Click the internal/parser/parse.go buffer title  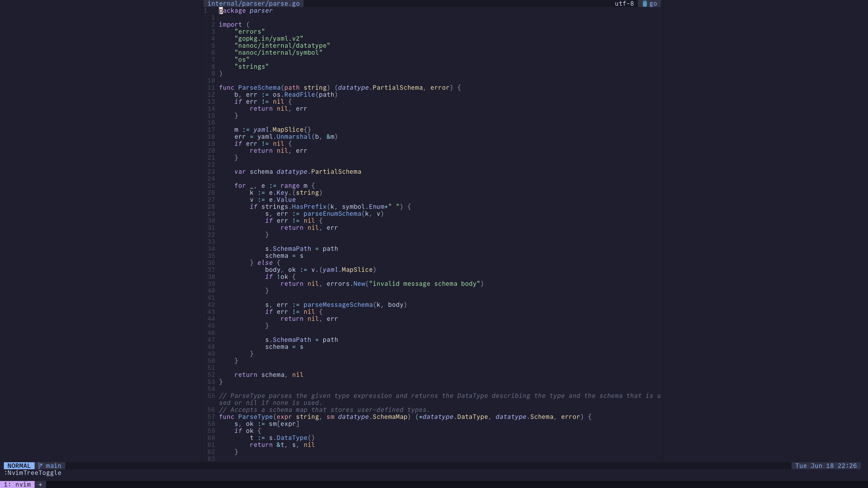click(253, 4)
